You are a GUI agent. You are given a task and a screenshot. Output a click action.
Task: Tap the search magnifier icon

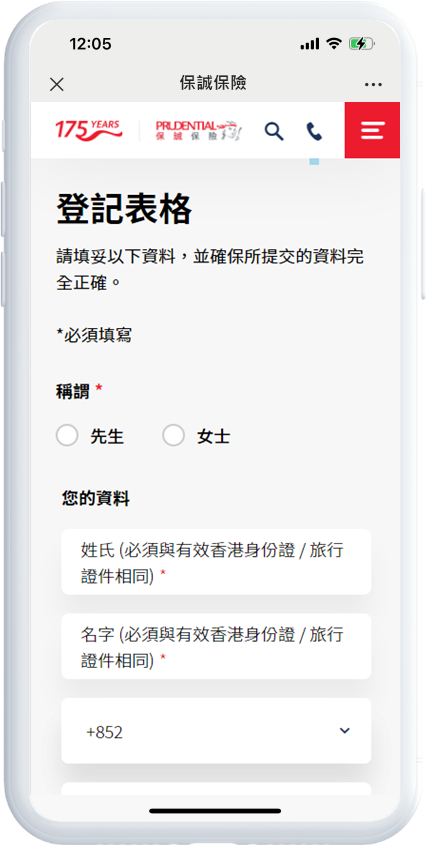274,131
